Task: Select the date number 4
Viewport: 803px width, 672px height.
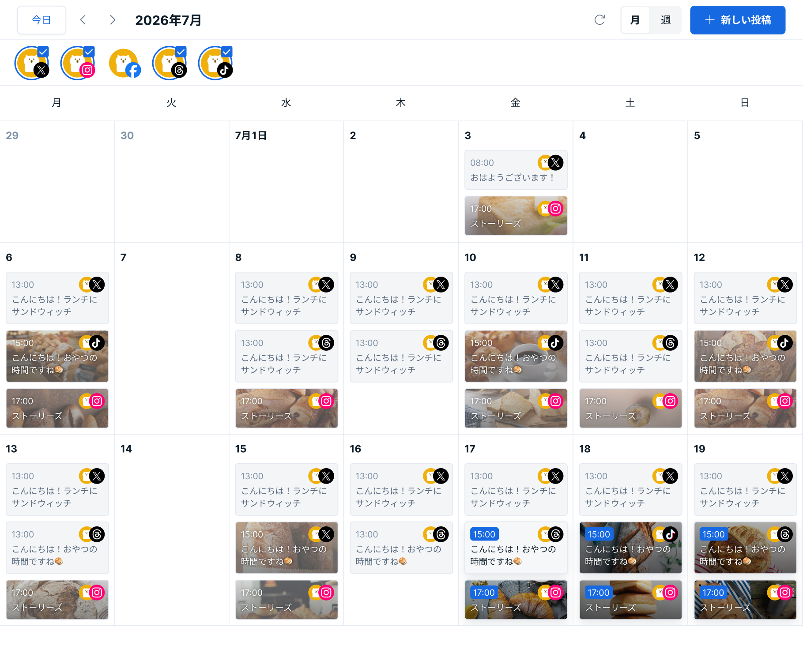Action: point(583,135)
